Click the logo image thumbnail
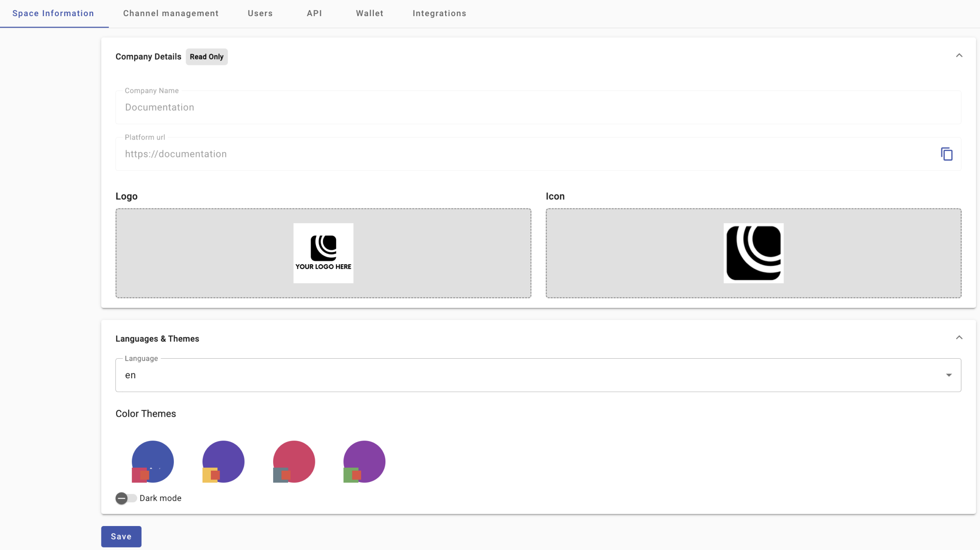 pos(323,253)
